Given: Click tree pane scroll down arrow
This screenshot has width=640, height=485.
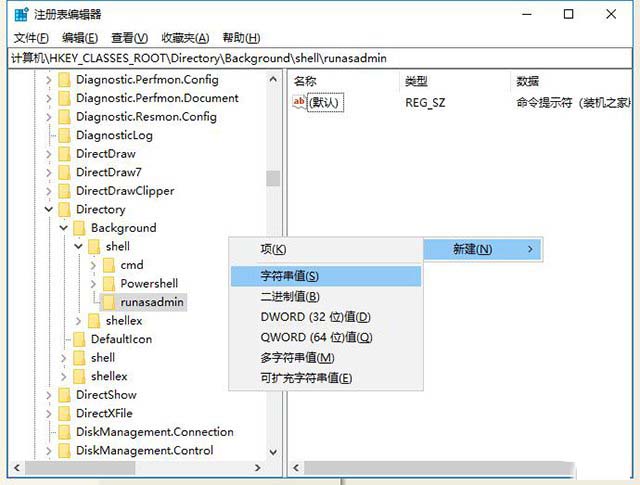Looking at the screenshot, I should 273,452.
